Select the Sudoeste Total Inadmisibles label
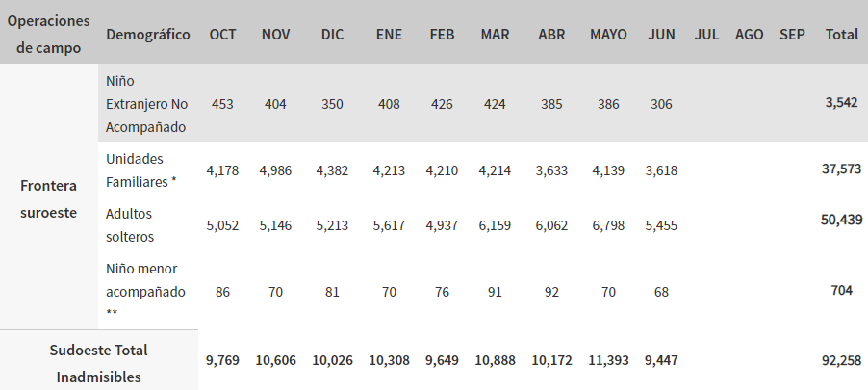This screenshot has height=390, width=868. pyautogui.click(x=98, y=363)
